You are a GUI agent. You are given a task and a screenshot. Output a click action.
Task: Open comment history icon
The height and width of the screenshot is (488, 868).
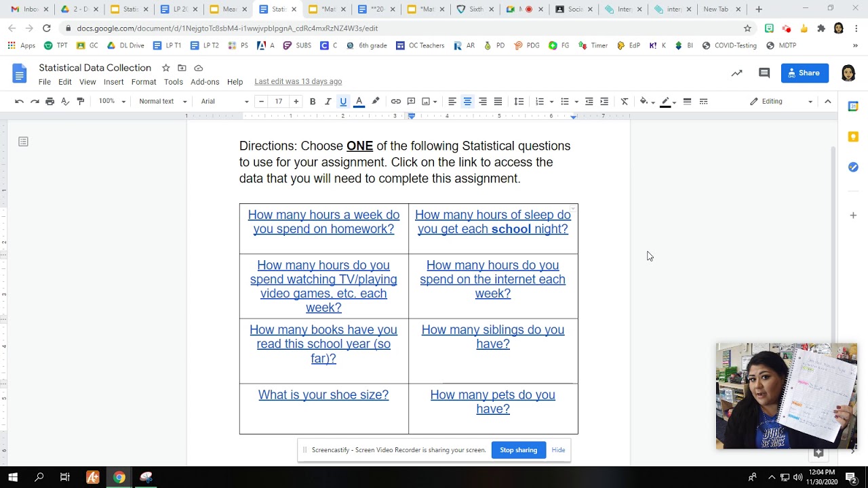pos(764,73)
